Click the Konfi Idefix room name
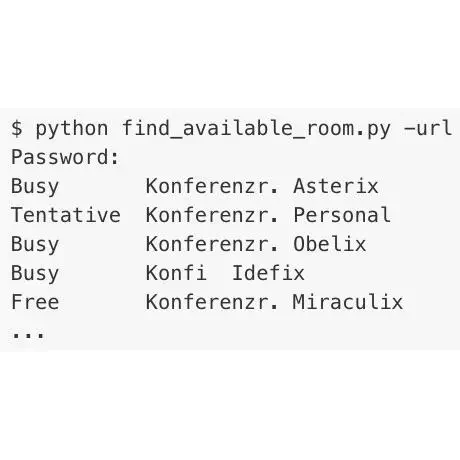 coord(225,273)
